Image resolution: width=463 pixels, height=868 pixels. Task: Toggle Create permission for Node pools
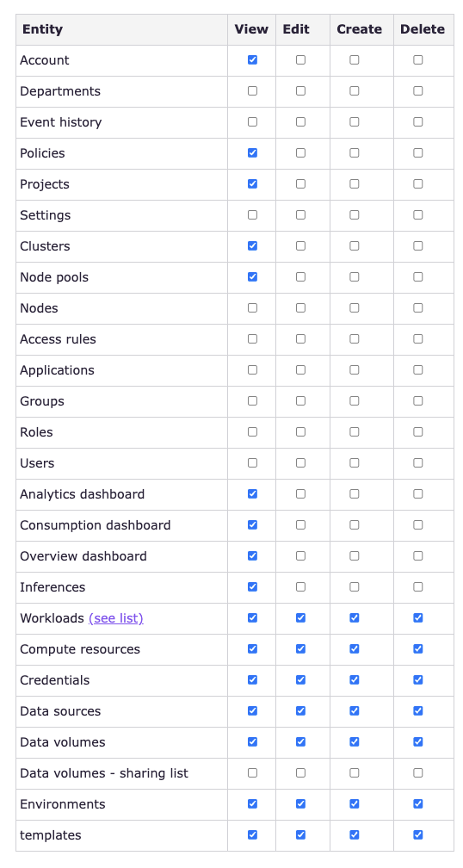[354, 276]
